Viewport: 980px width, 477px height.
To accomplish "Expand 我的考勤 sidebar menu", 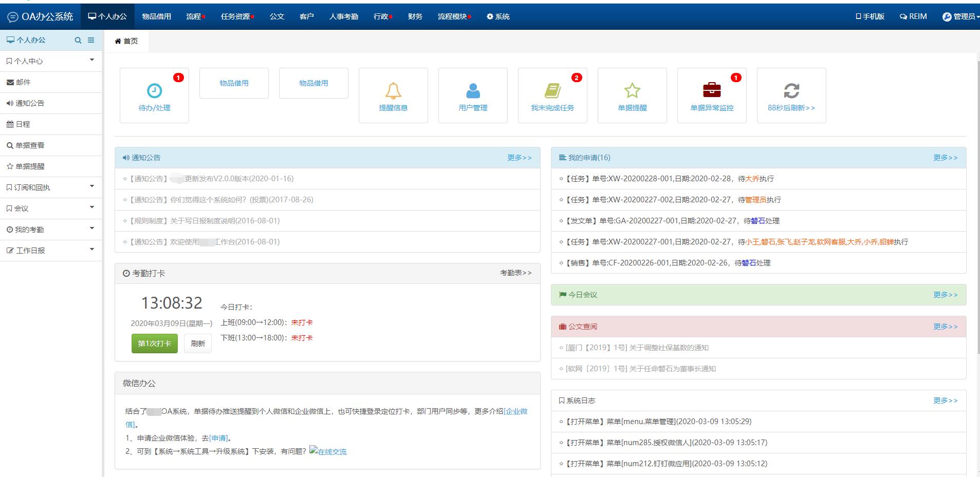I will tap(51, 230).
